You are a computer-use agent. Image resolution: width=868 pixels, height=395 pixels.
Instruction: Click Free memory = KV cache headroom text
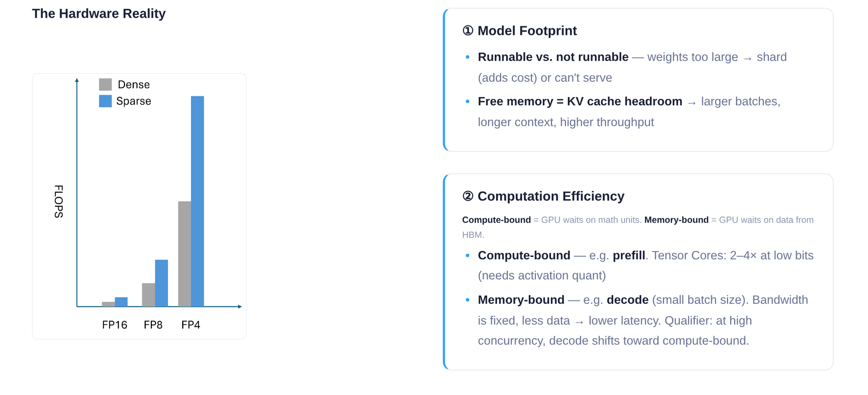click(580, 101)
